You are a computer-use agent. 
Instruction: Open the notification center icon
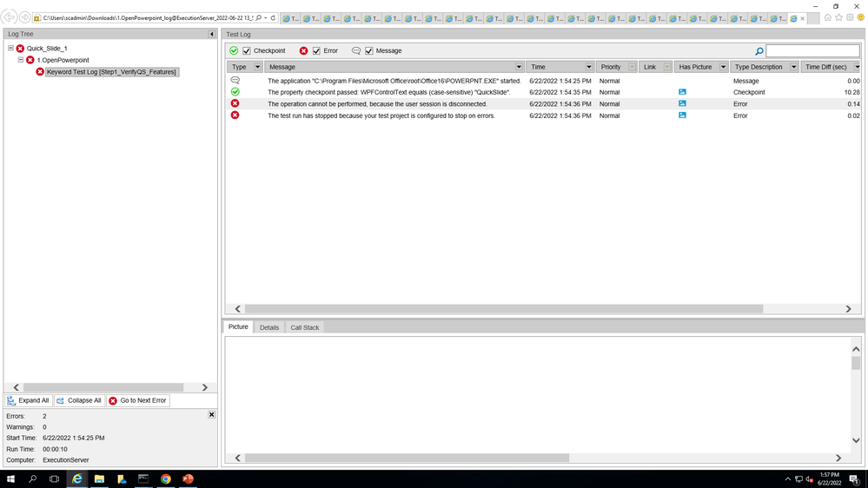tap(854, 479)
